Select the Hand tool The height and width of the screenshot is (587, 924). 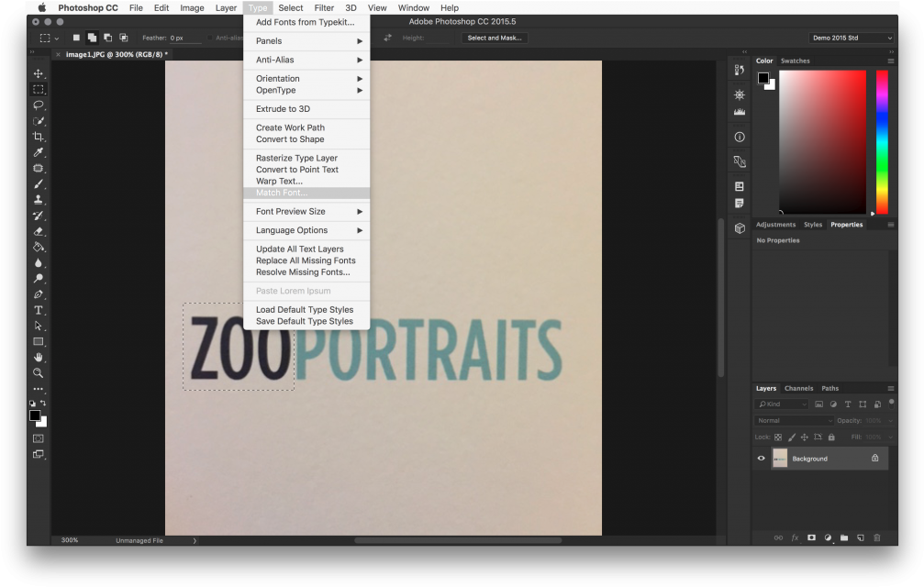(x=39, y=358)
